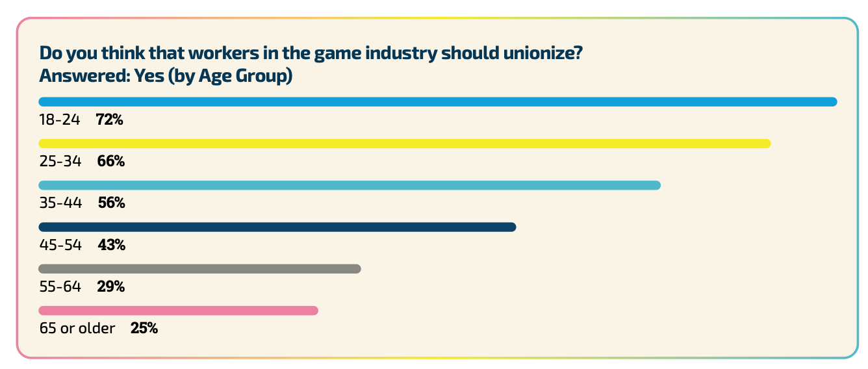Click the gray bar for ages 55-64
The image size is (868, 369).
point(199,268)
